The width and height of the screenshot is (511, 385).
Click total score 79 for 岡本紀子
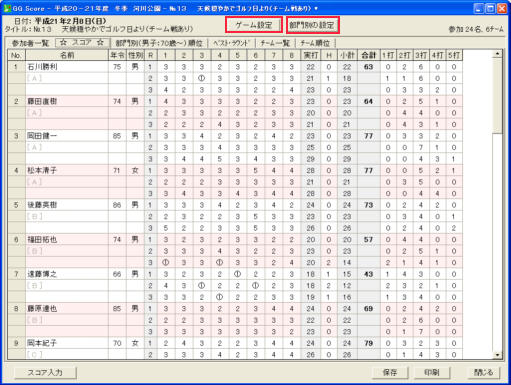[x=368, y=343]
